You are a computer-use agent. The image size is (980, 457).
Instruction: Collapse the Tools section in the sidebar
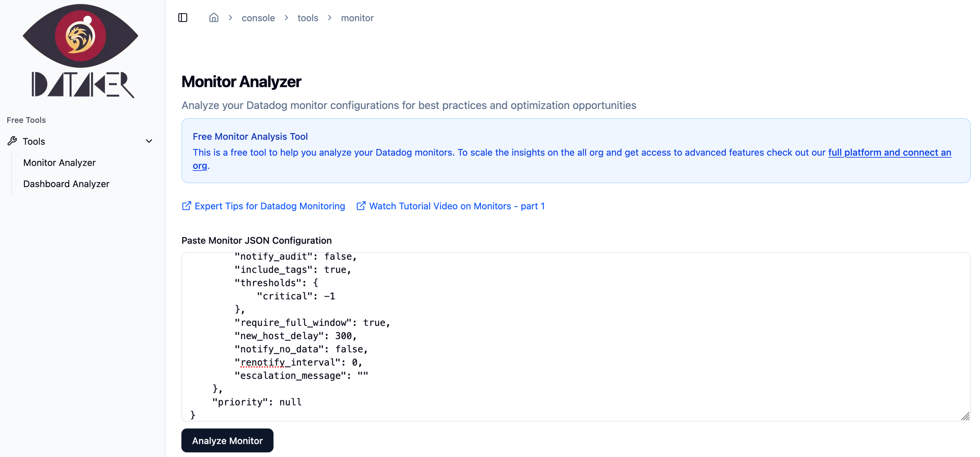coord(149,141)
